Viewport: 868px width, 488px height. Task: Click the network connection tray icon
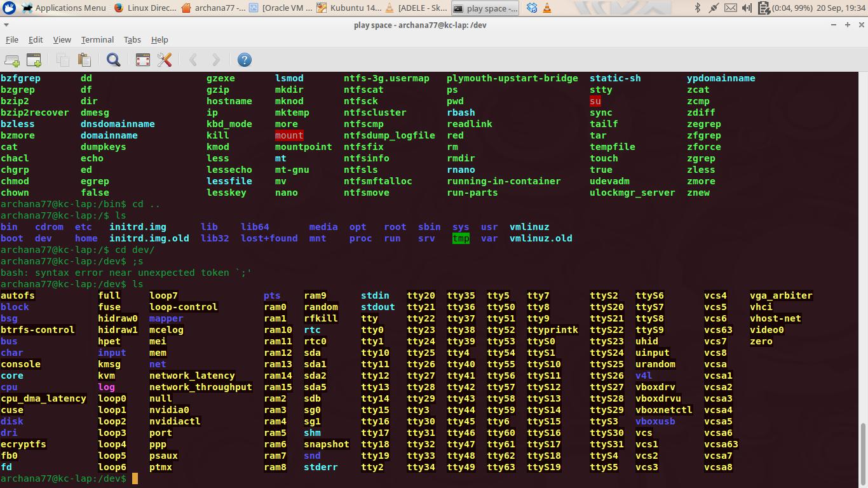714,8
